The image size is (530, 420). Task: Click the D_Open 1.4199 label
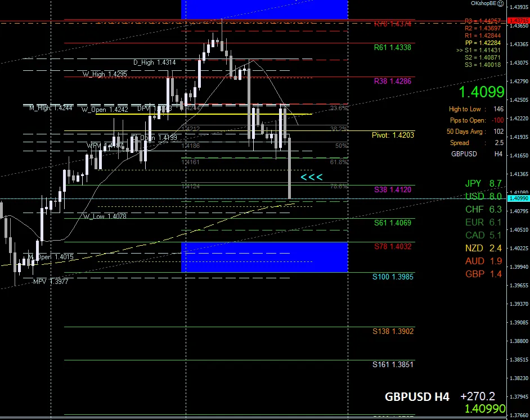tap(155, 138)
